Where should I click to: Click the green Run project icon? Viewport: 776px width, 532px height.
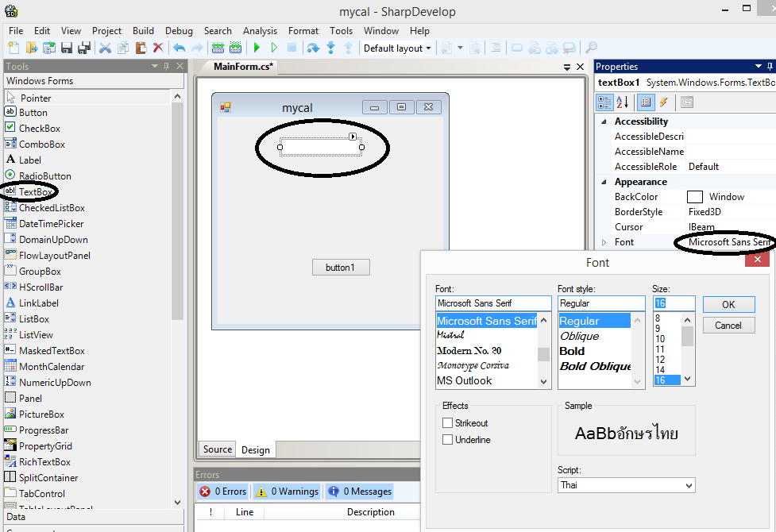tap(257, 48)
